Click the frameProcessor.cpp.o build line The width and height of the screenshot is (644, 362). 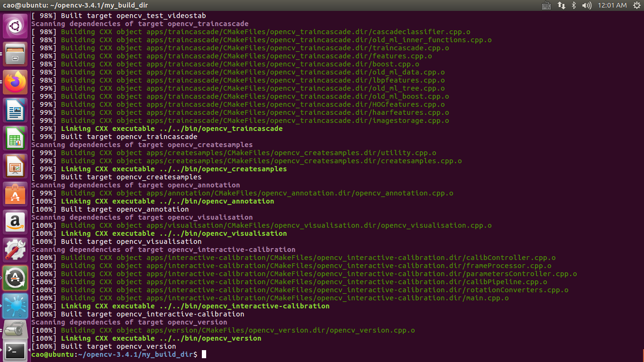[291, 266]
